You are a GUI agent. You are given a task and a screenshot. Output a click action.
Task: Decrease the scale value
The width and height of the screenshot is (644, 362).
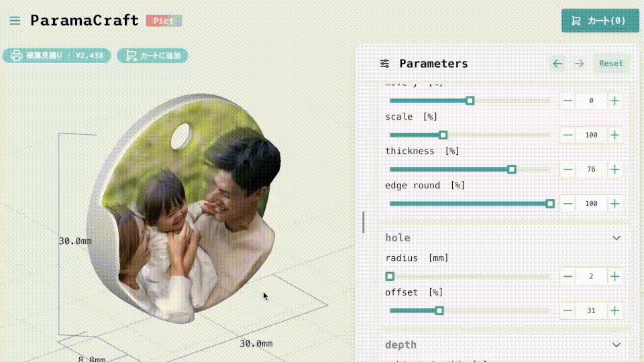pos(568,135)
